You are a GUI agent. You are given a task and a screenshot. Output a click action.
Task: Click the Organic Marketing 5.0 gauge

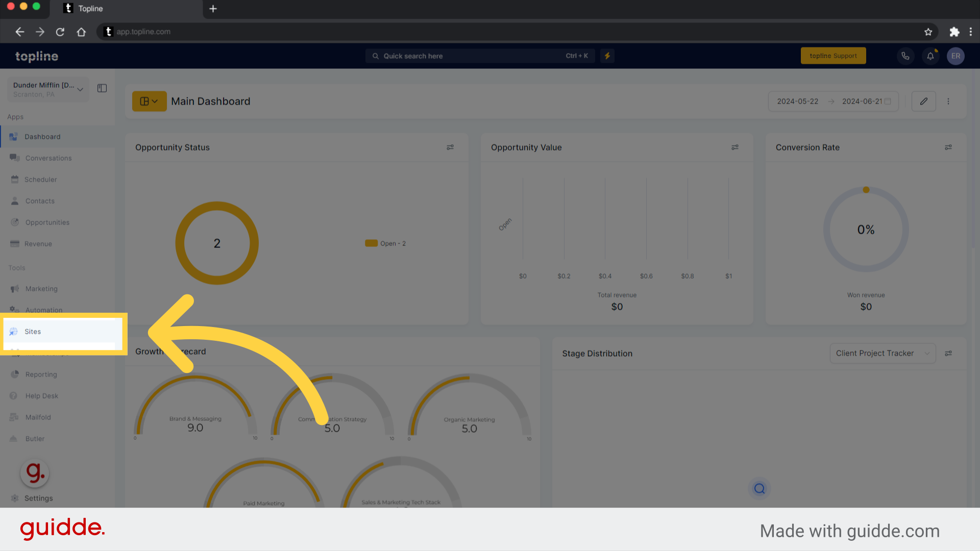[x=470, y=407]
